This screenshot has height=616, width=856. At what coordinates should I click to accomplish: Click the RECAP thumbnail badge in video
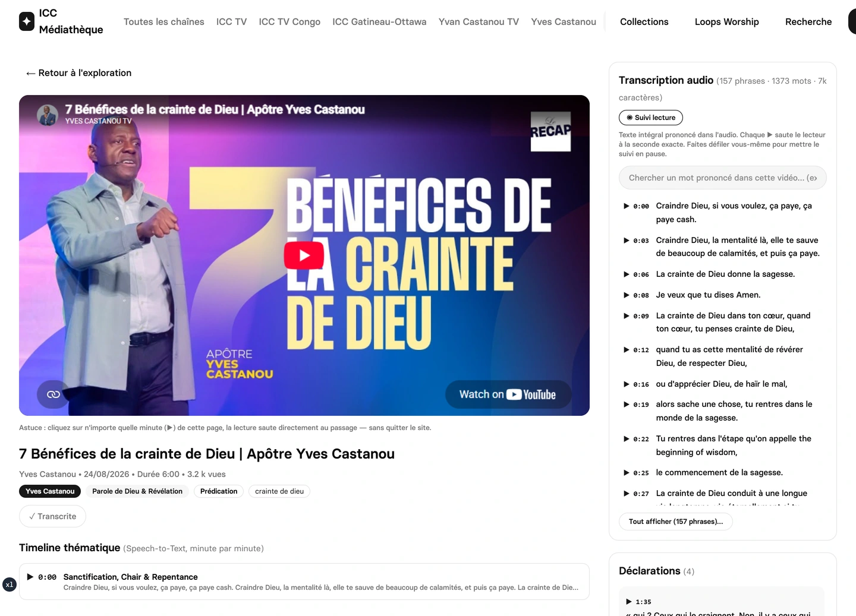pyautogui.click(x=550, y=131)
